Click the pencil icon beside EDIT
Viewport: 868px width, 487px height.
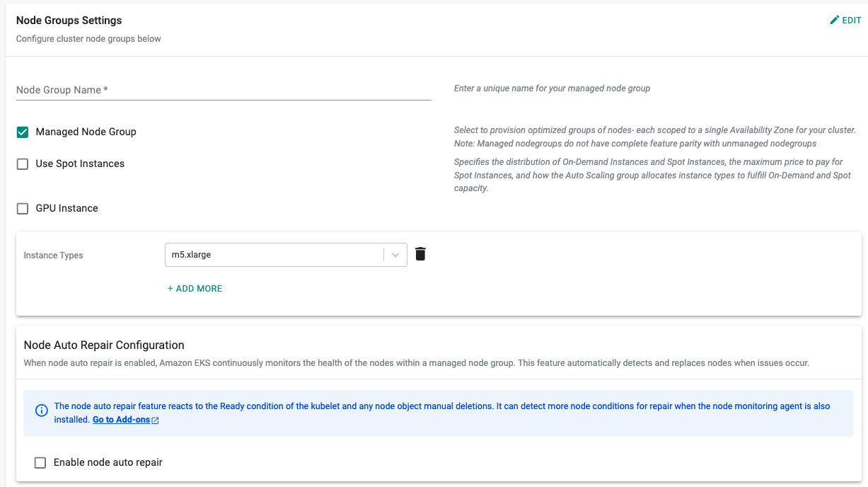[x=834, y=21]
